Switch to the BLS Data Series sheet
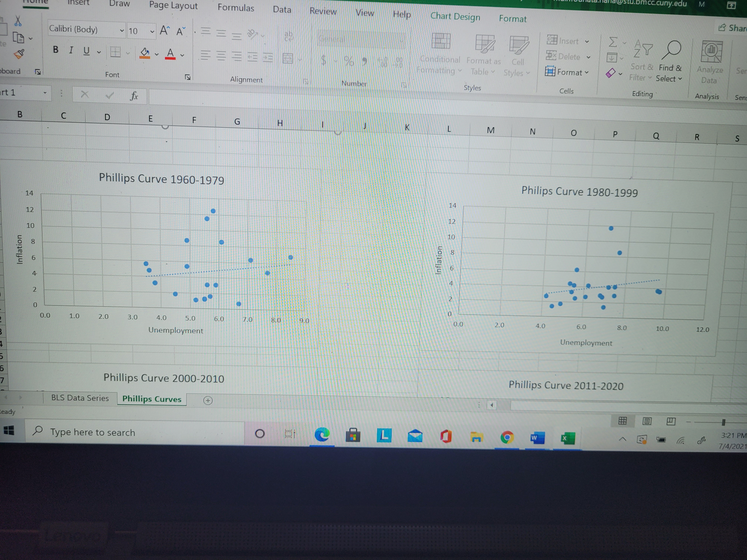The width and height of the screenshot is (747, 560). 80,398
